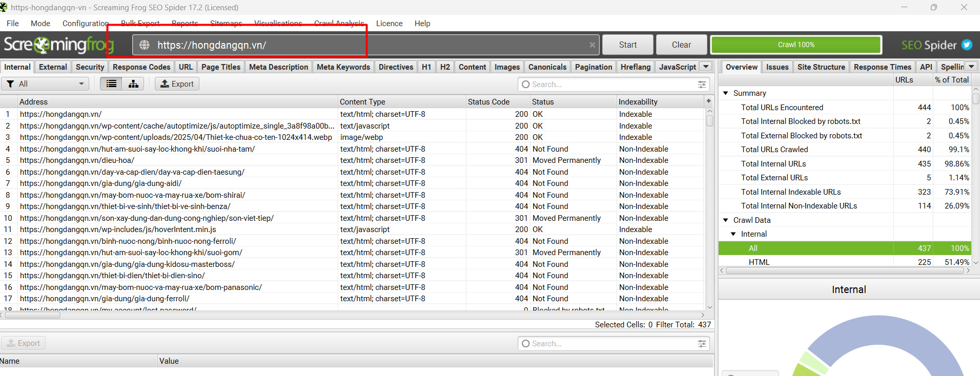
Task: Open the Meta Description tab
Action: 278,67
